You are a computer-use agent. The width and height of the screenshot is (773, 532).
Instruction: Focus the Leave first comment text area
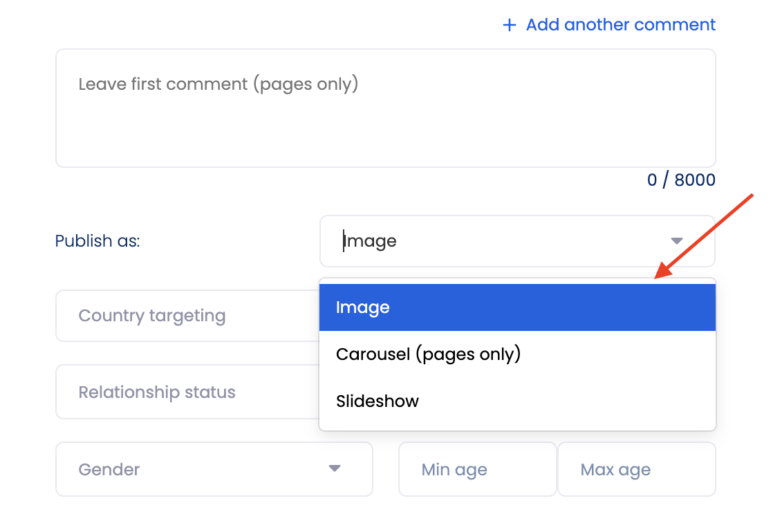(x=386, y=108)
